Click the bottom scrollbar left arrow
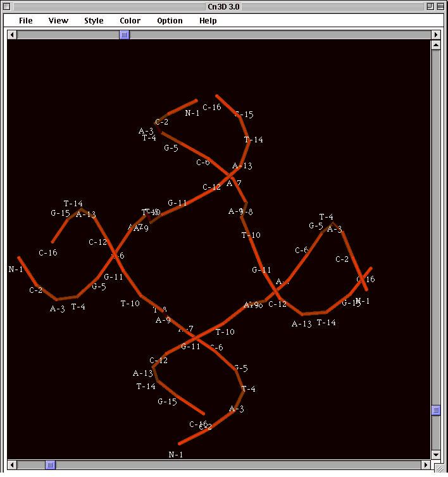 click(x=12, y=465)
